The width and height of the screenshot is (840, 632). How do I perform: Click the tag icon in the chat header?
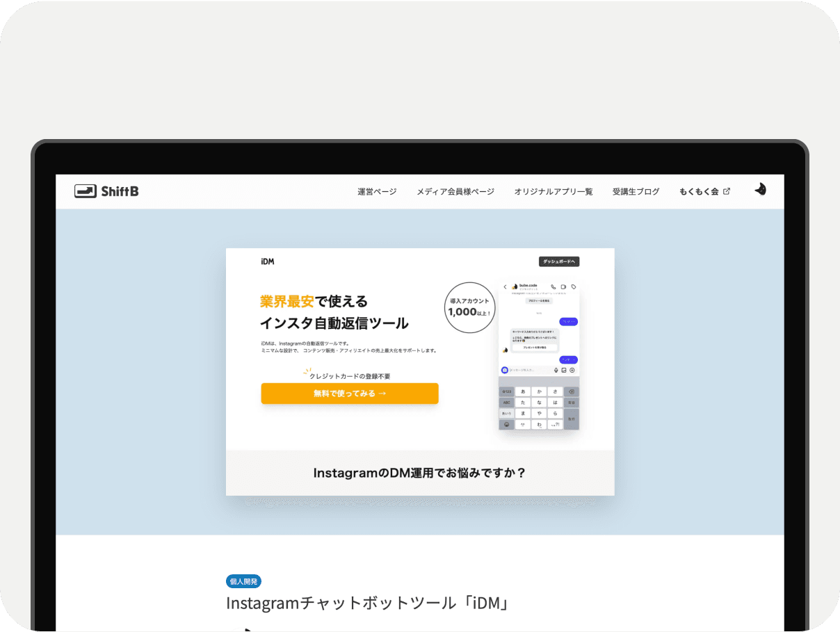point(573,286)
